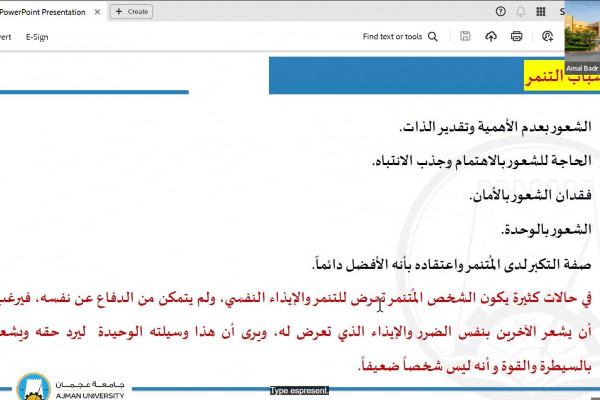
Task: Print the document using printer icon
Action: click(x=517, y=37)
